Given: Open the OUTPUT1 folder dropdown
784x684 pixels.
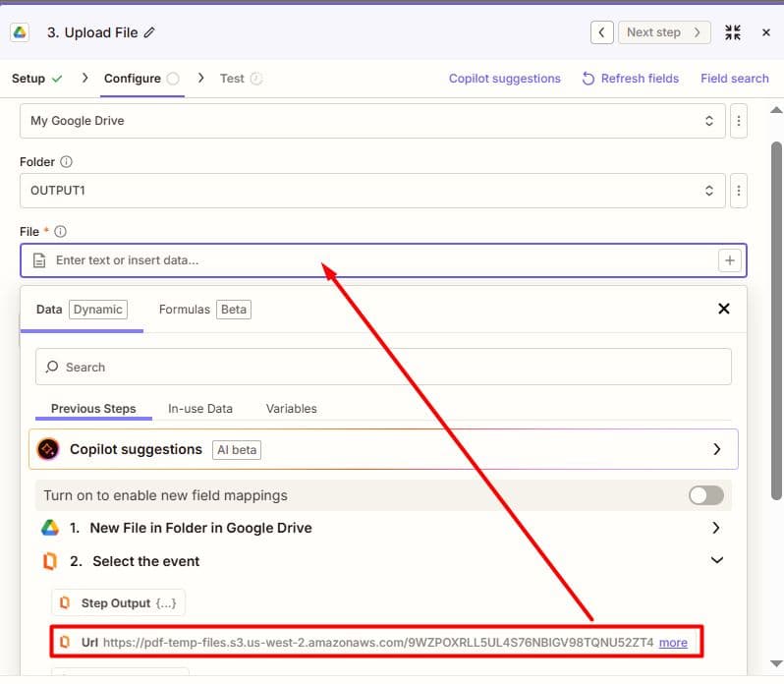Looking at the screenshot, I should (x=372, y=191).
